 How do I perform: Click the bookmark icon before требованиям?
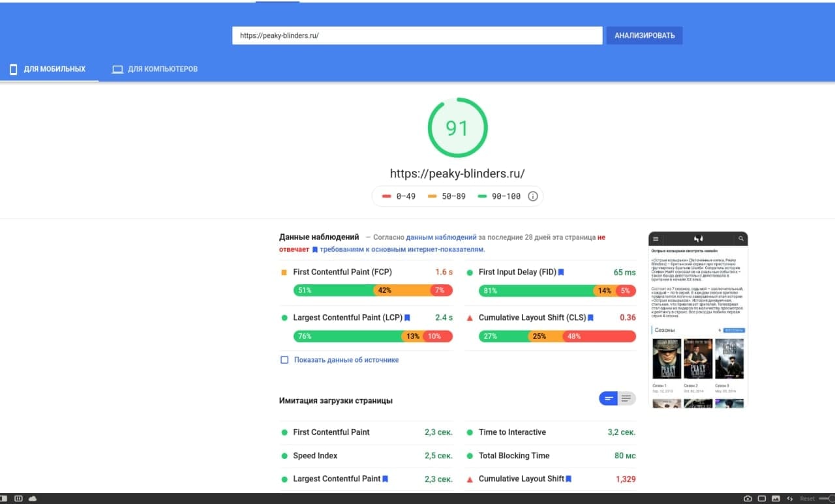pos(315,249)
